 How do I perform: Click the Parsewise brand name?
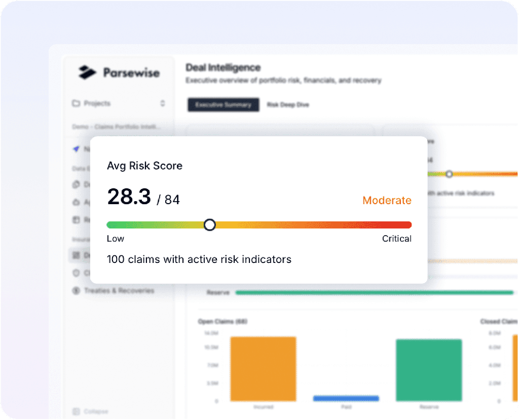click(131, 72)
